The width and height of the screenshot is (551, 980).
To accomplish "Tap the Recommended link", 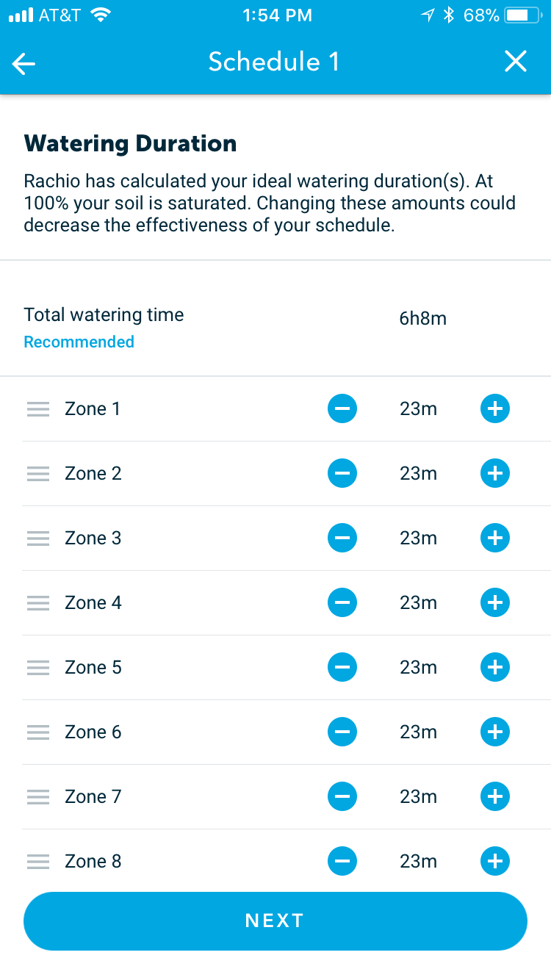I will [79, 342].
